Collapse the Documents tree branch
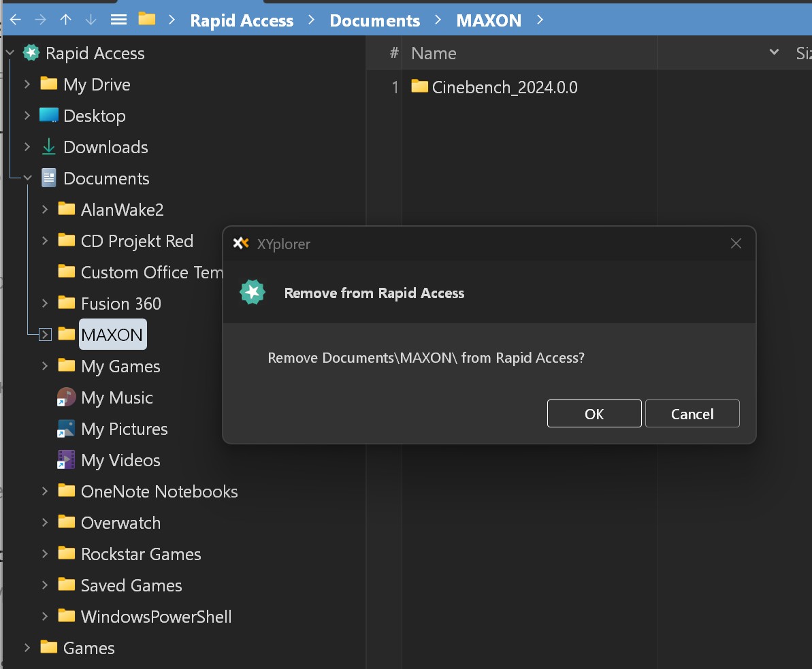Image resolution: width=812 pixels, height=669 pixels. coord(27,178)
